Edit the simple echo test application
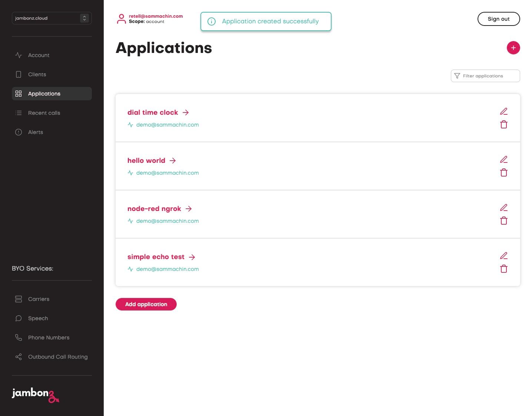The width and height of the screenshot is (532, 416). [x=503, y=256]
